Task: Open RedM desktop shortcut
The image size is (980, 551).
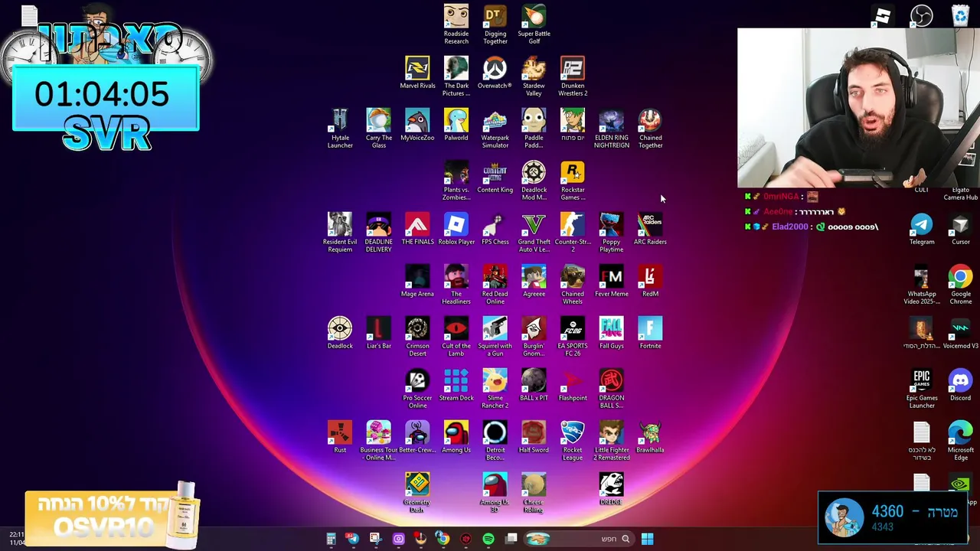Action: (x=650, y=281)
